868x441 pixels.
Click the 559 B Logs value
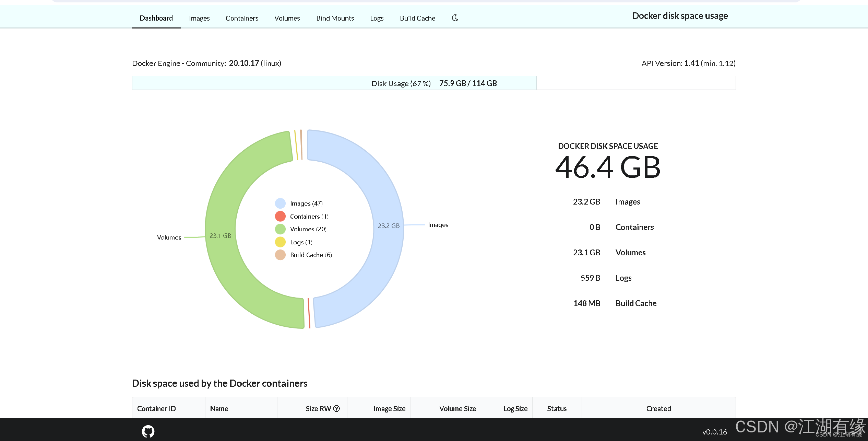(x=590, y=278)
